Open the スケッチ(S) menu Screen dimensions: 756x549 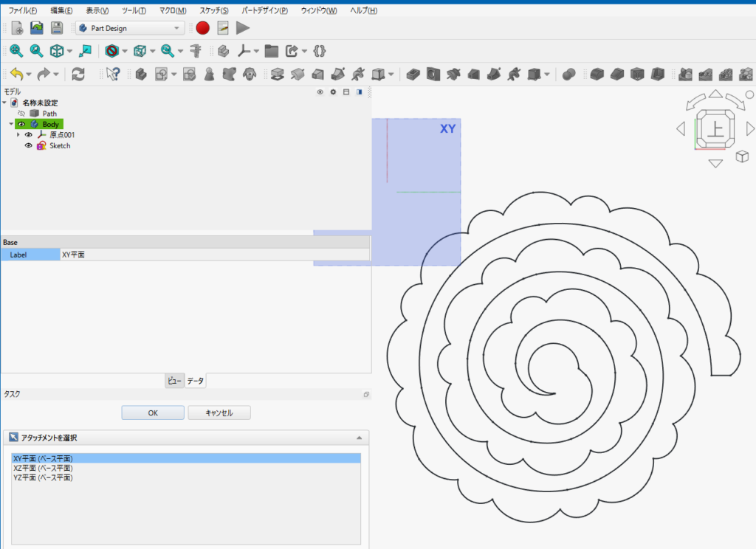point(214,10)
